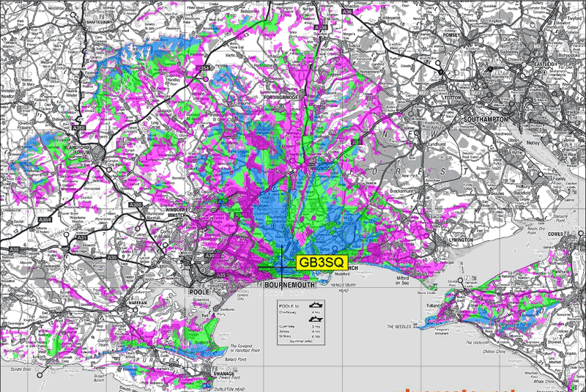Screen dimensions: 586x392
Task: Click the Netley label
Action: 533,143
